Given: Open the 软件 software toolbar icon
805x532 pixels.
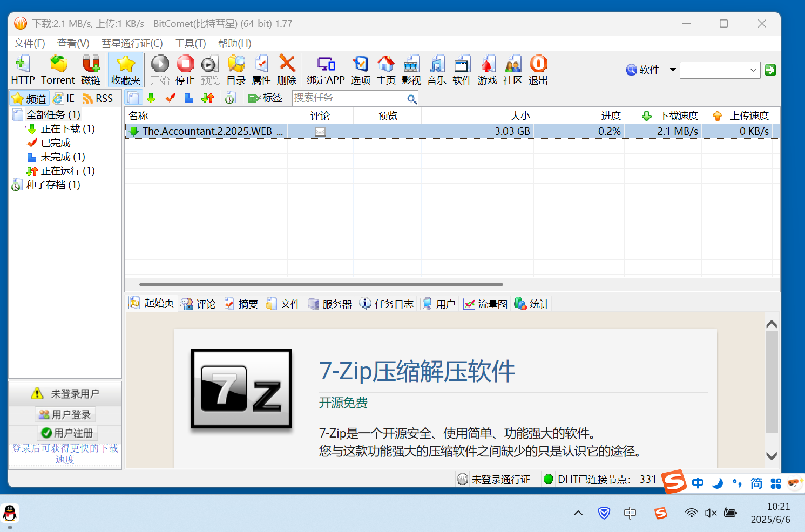Looking at the screenshot, I should 462,70.
